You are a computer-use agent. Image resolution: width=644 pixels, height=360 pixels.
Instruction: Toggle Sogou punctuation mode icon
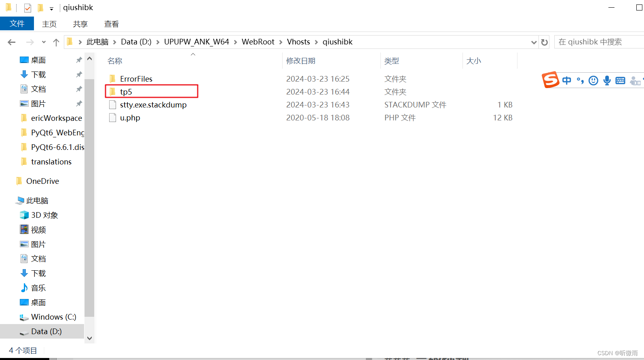coord(580,80)
